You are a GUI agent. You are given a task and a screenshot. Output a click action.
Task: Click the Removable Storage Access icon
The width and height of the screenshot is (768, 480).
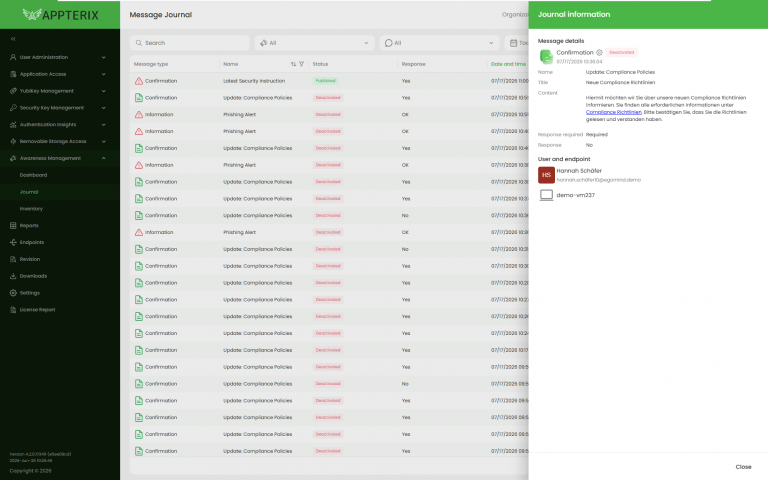[x=13, y=142]
